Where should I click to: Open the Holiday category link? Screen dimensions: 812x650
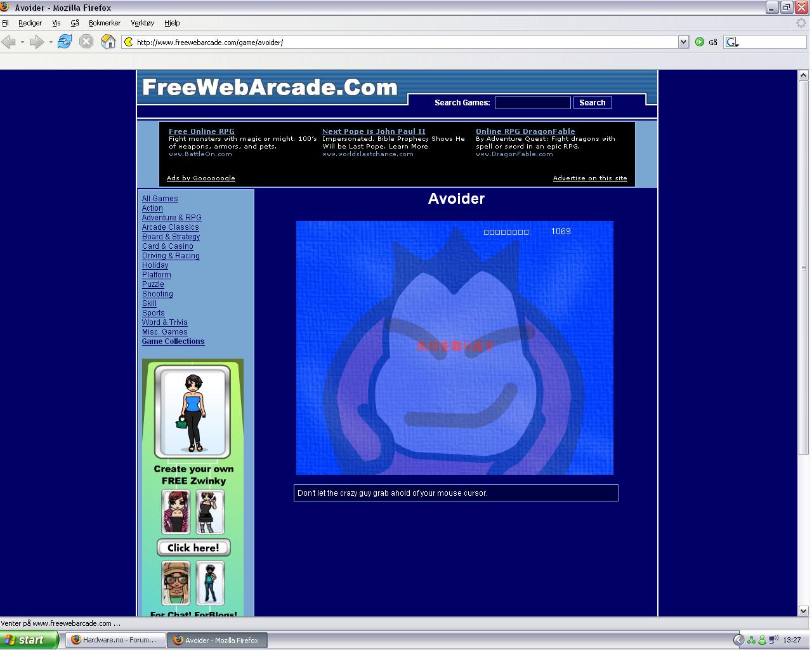[155, 265]
